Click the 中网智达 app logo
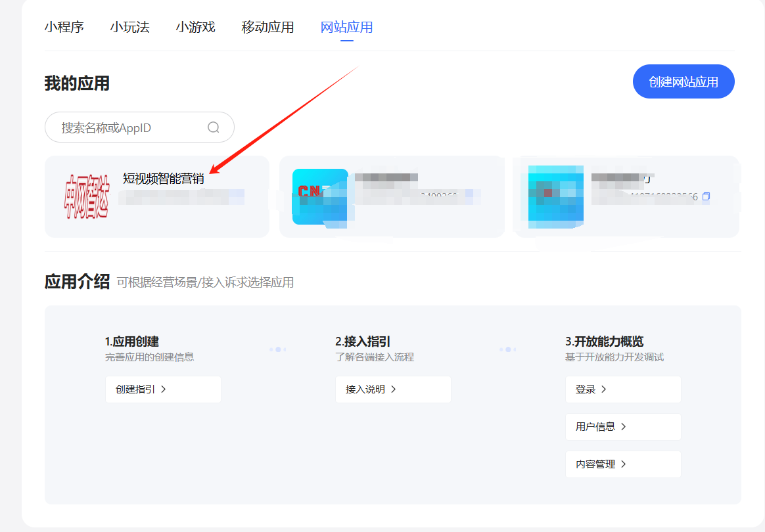 pyautogui.click(x=86, y=196)
